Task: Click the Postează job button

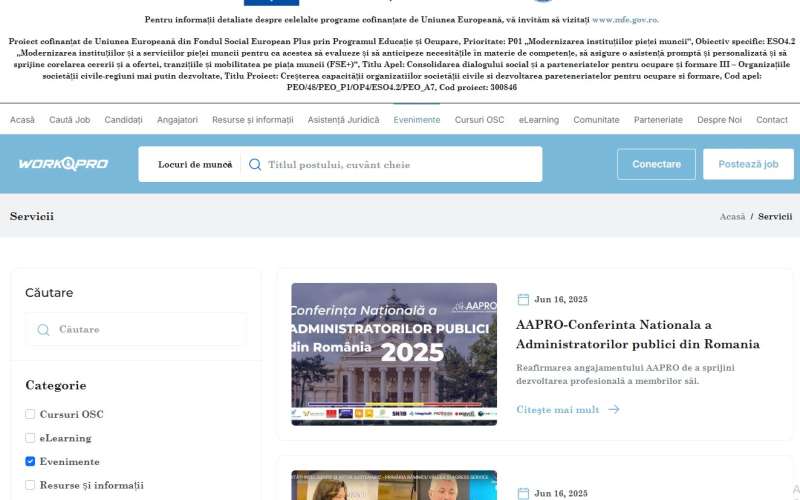Action: click(748, 164)
